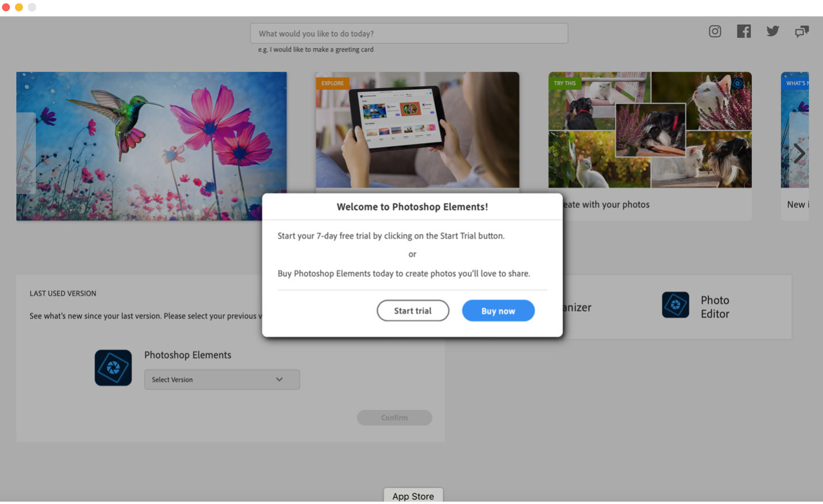
Task: Go to next carousel slide arrow
Action: pos(799,153)
